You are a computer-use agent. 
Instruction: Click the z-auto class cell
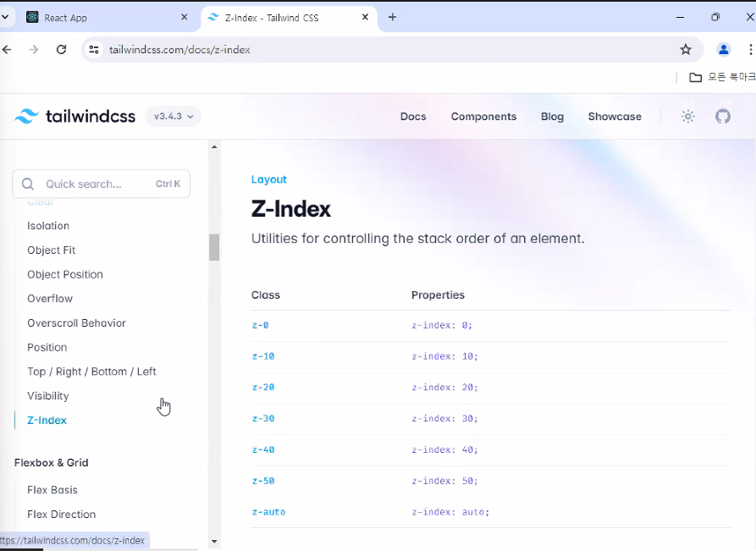(x=268, y=512)
